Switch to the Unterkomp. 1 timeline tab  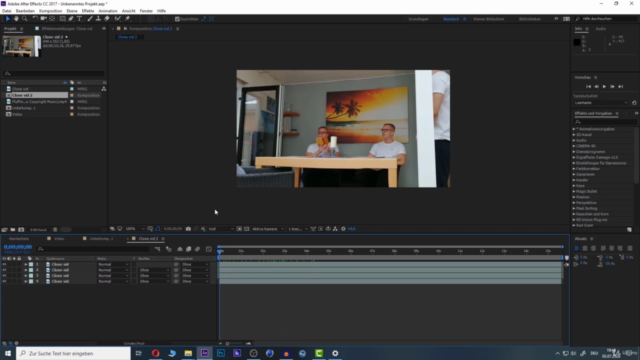click(x=101, y=239)
